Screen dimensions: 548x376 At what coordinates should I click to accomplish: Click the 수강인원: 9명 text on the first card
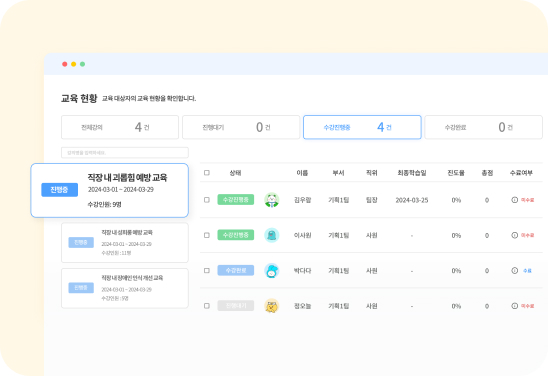pos(104,204)
